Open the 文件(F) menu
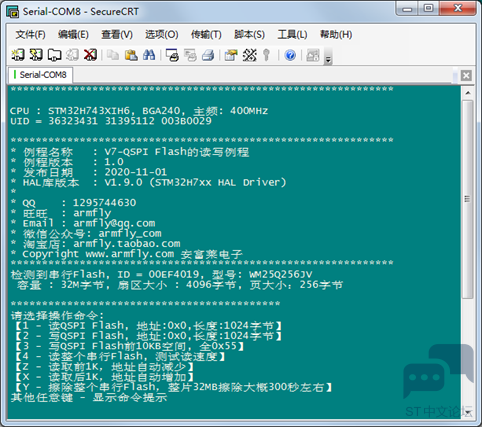Image resolution: width=482 pixels, height=427 pixels. [30, 34]
